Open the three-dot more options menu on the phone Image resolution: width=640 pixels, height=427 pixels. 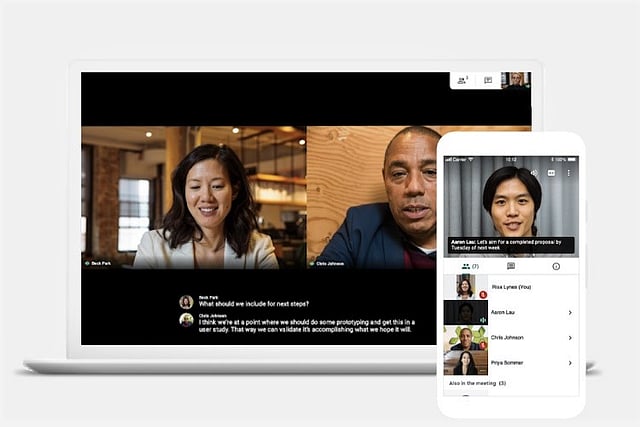click(569, 172)
